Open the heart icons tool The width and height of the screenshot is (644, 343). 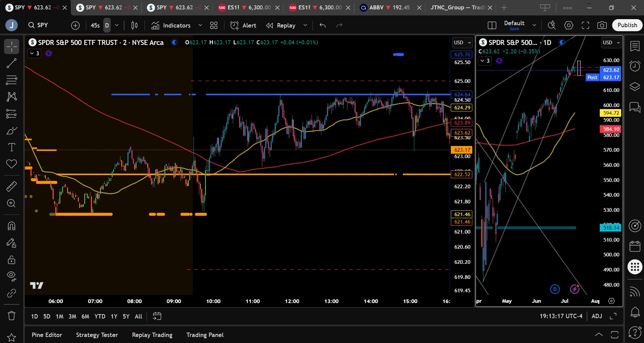[11, 164]
